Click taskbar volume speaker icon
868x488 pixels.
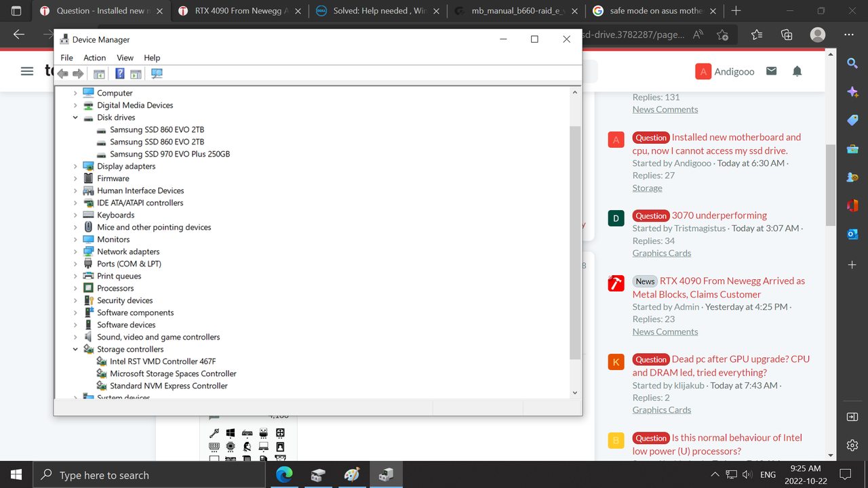pyautogui.click(x=747, y=474)
